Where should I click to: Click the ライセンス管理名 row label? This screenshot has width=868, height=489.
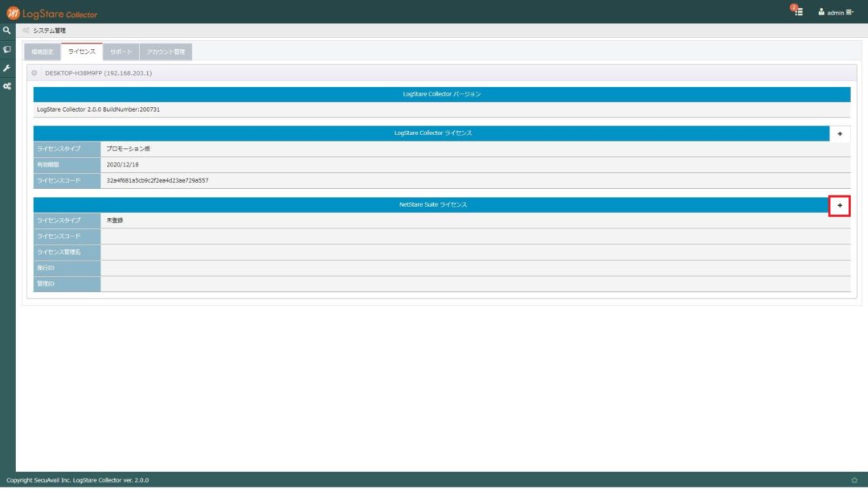[67, 253]
